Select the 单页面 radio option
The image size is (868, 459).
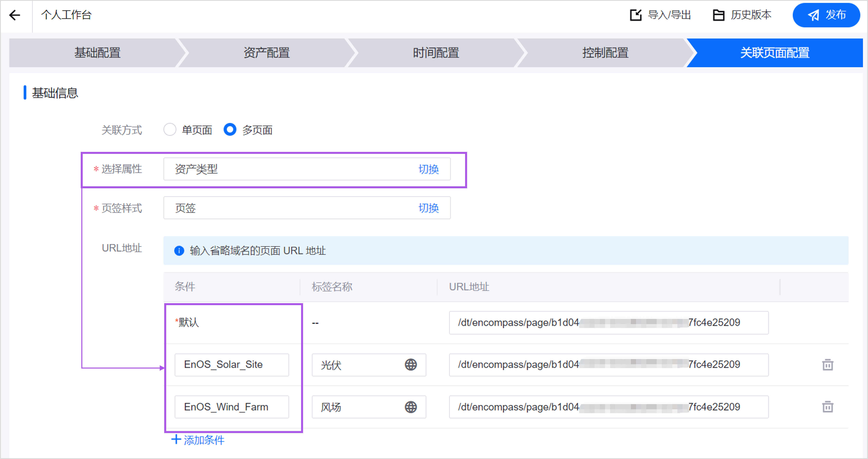point(170,130)
